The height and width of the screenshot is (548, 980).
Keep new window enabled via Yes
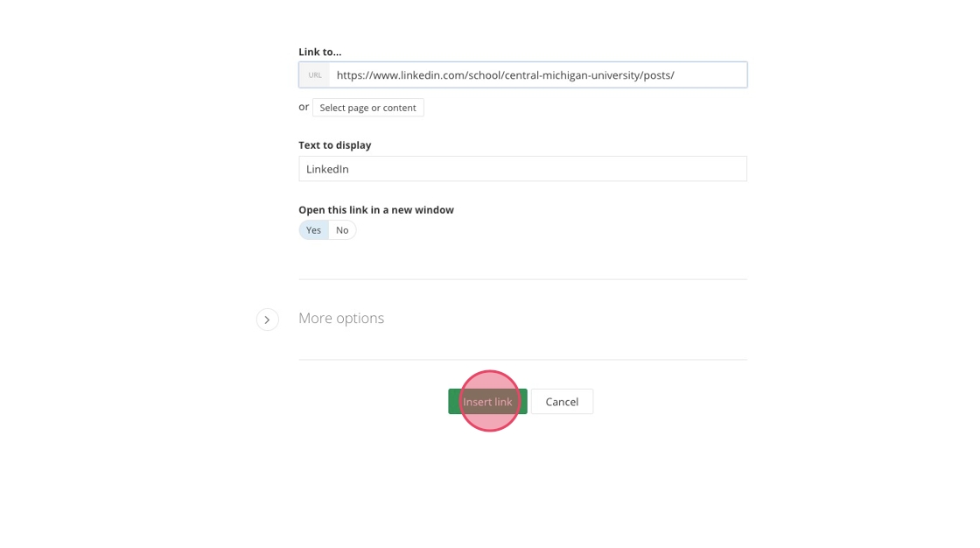(x=313, y=230)
